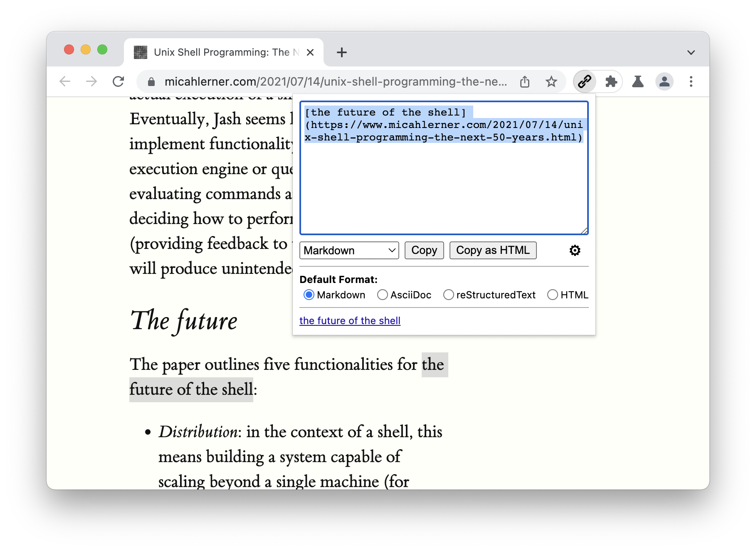The image size is (756, 551).
Task: Go back to the previous page
Action: click(x=65, y=81)
